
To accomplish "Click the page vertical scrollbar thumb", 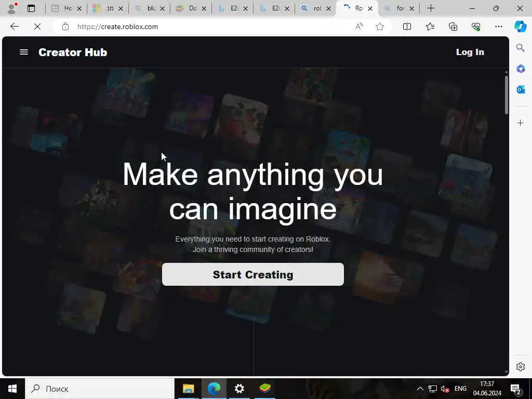I will point(506,95).
